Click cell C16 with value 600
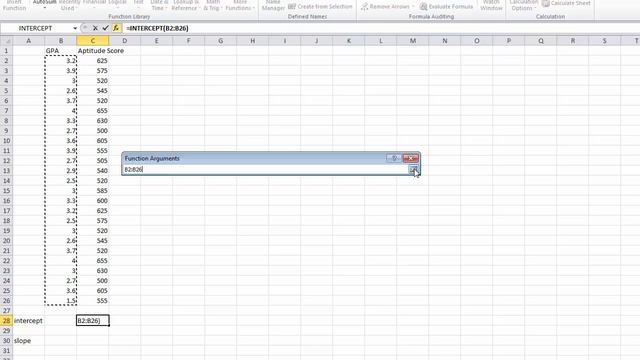 93,200
